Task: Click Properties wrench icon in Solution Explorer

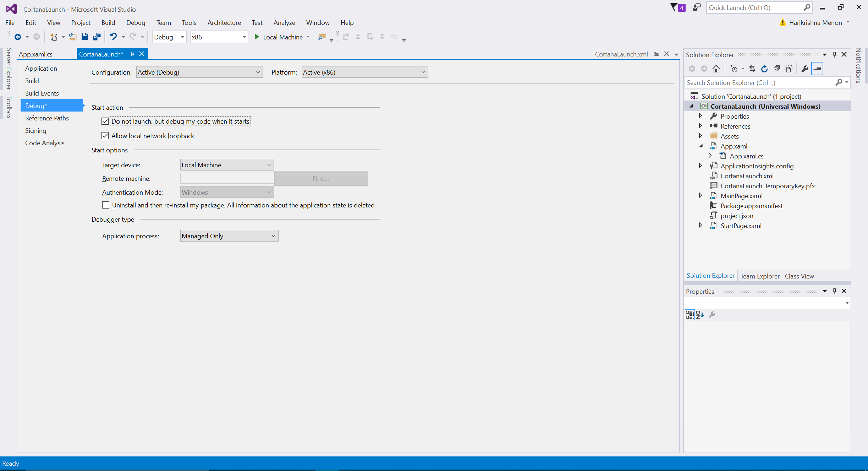Action: tap(805, 69)
